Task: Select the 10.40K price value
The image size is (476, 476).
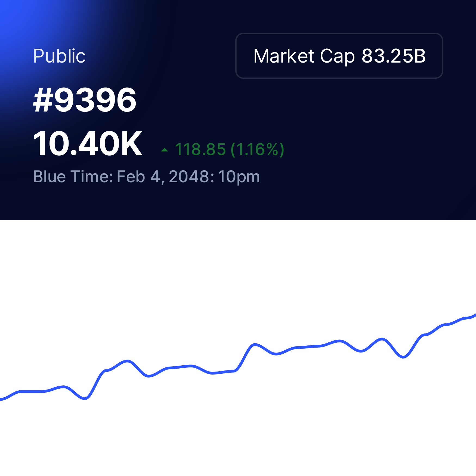Action: pos(88,143)
